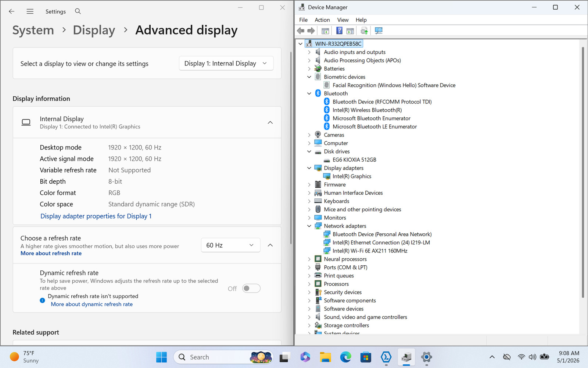Collapse the Display adapters tree node
The height and width of the screenshot is (368, 588).
309,168
